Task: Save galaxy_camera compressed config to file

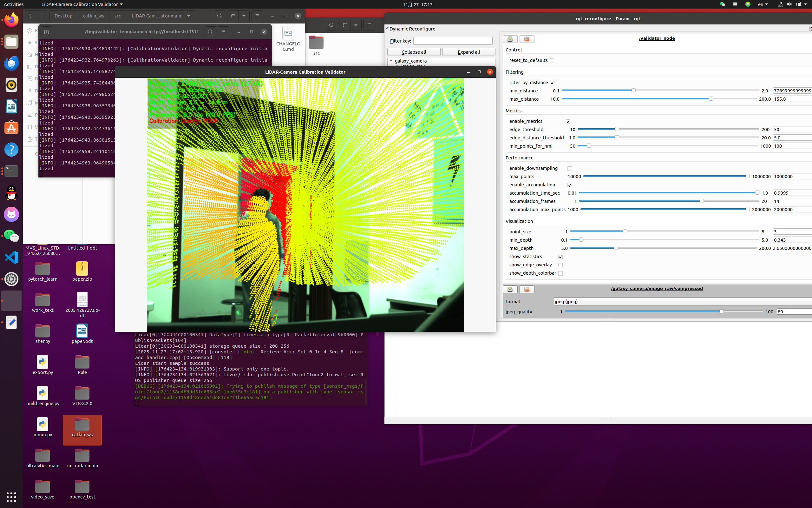Action: click(x=510, y=289)
